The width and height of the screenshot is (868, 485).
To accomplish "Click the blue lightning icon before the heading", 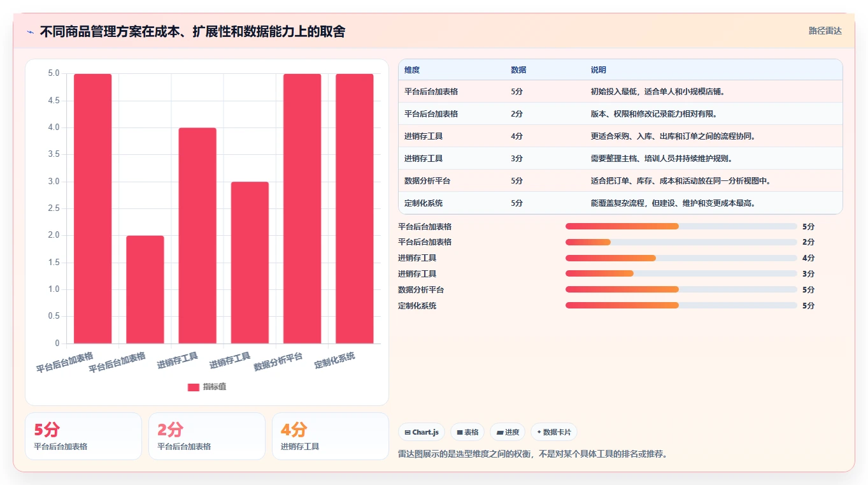I will pyautogui.click(x=31, y=31).
